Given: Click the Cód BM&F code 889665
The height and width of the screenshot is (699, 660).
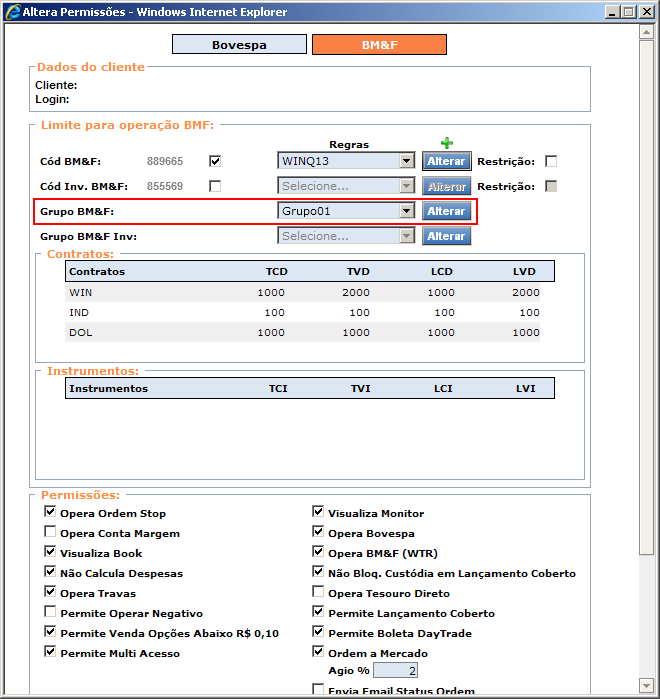Looking at the screenshot, I should pyautogui.click(x=165, y=161).
